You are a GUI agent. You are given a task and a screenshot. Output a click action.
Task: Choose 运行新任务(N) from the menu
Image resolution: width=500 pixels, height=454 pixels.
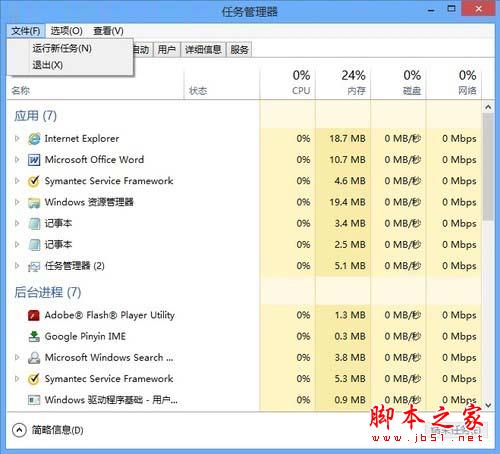click(62, 49)
